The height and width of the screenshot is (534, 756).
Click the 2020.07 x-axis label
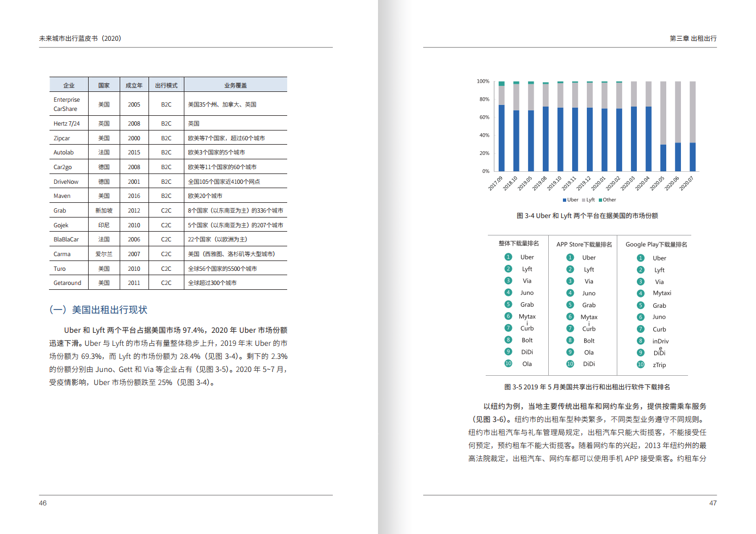pyautogui.click(x=686, y=183)
